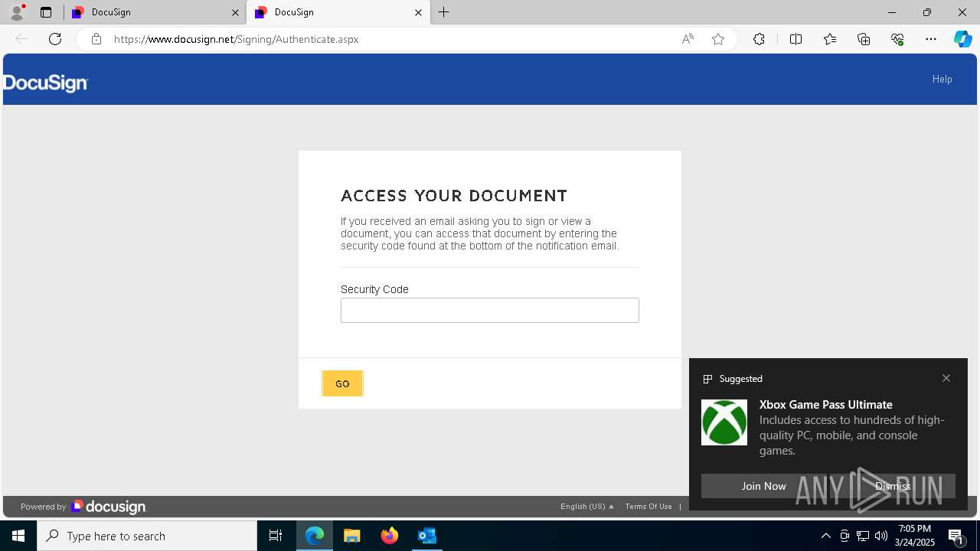Screen dimensions: 980x551
Task: Open the tab actions menu icon
Action: coord(46,12)
